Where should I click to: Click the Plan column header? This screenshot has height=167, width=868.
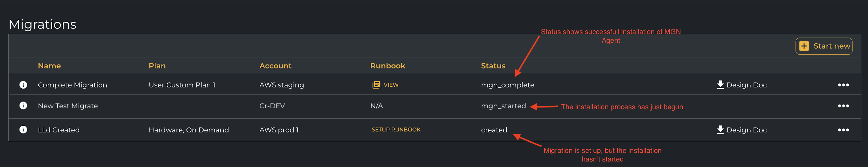click(157, 66)
